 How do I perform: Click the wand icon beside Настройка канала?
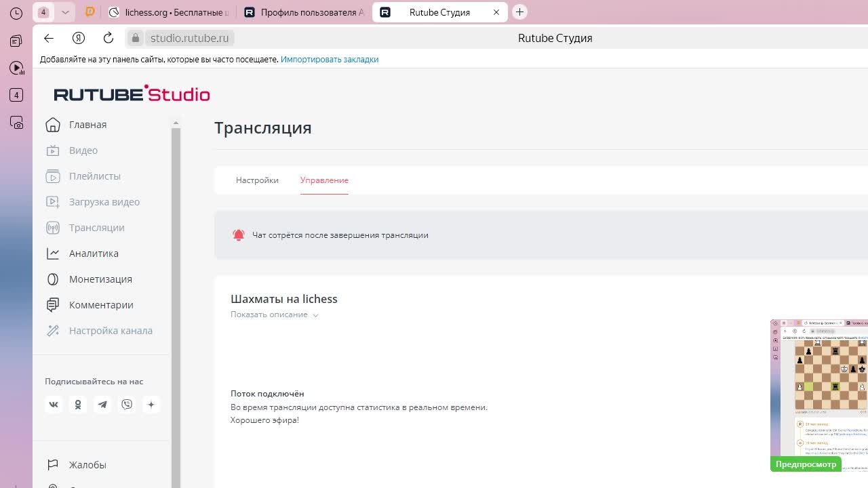(x=53, y=331)
